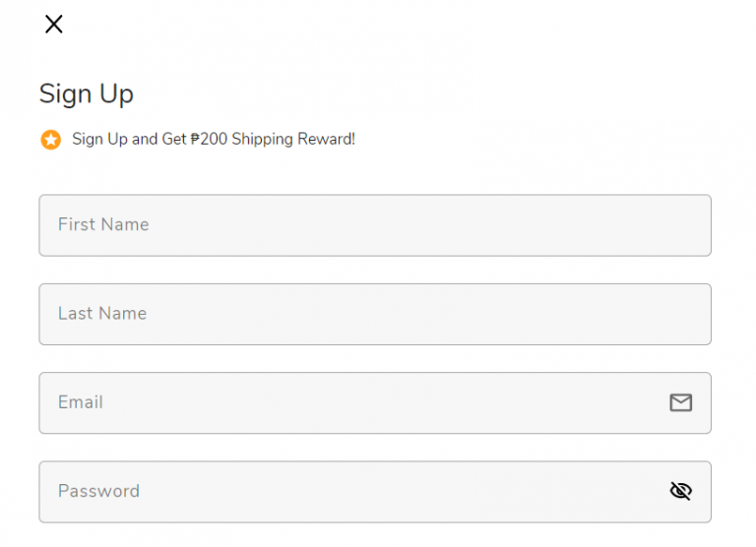This screenshot has height=547, width=756.
Task: Show password using the crossed-eye icon
Action: pyautogui.click(x=680, y=491)
